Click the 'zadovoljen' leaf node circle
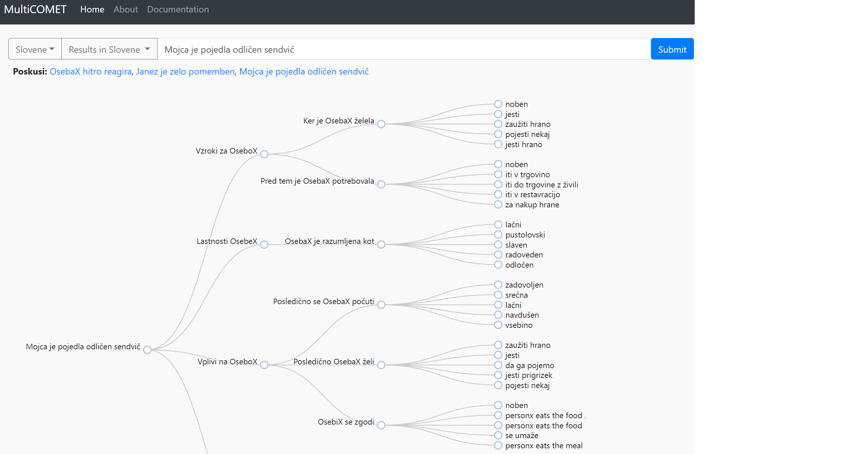868x454 pixels. [x=498, y=285]
